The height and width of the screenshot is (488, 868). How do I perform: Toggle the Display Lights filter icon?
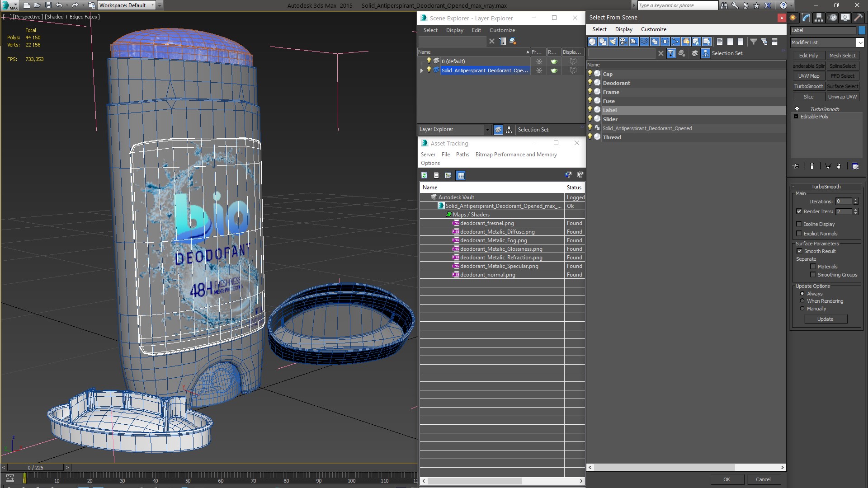click(613, 42)
